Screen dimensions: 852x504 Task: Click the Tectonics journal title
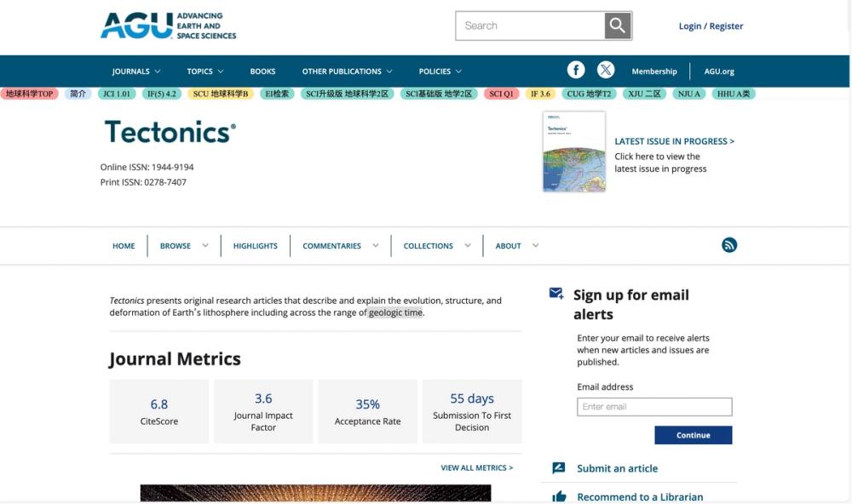tap(170, 132)
